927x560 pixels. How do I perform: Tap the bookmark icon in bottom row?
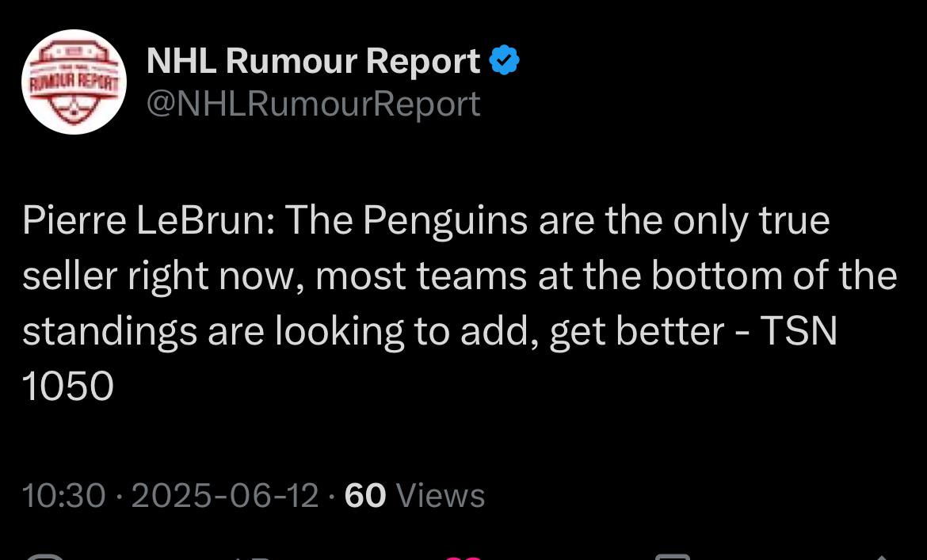click(x=672, y=557)
